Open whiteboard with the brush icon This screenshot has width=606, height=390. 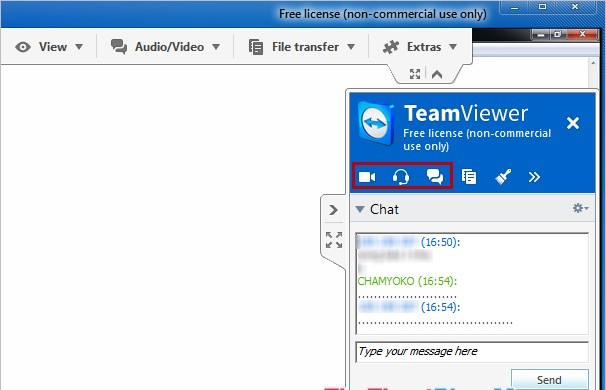[503, 177]
